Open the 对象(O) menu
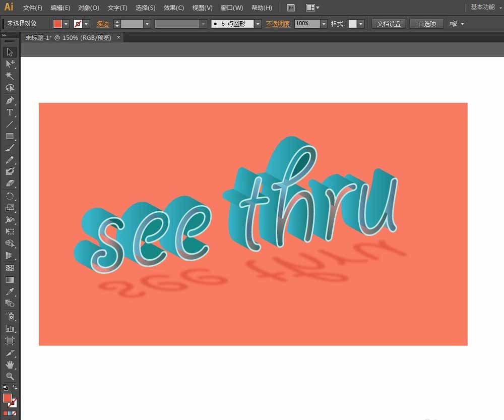 [x=88, y=8]
